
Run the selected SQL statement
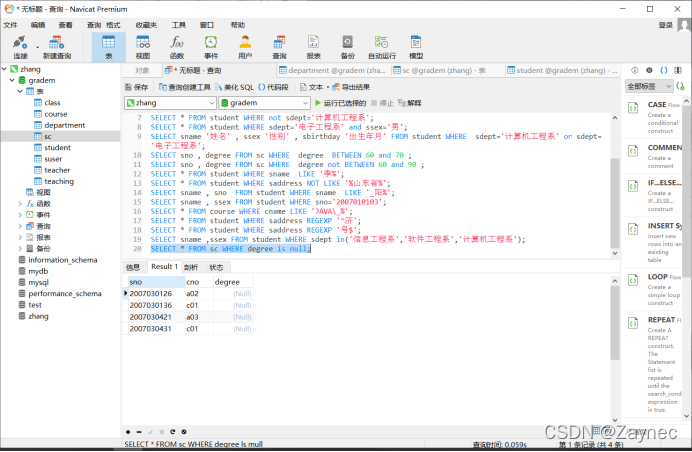pyautogui.click(x=340, y=103)
